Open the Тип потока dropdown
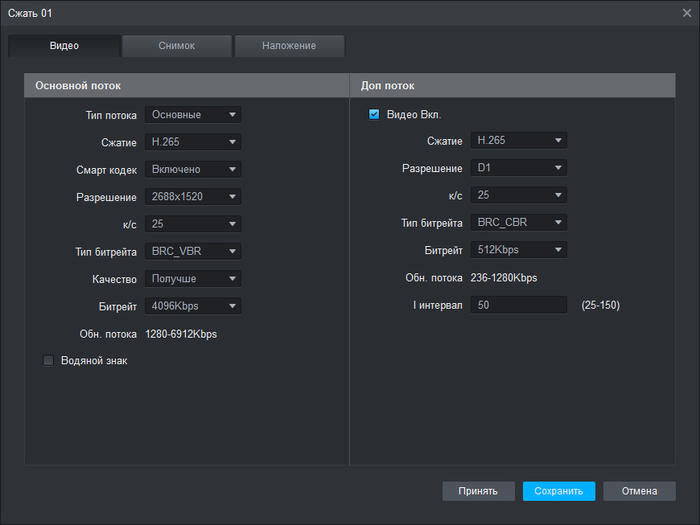700x525 pixels. 193,115
